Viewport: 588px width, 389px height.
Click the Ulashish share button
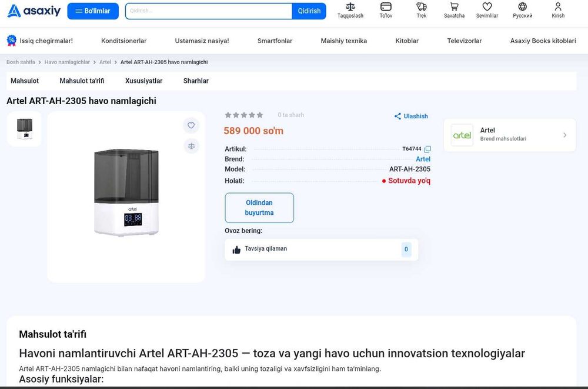point(411,116)
